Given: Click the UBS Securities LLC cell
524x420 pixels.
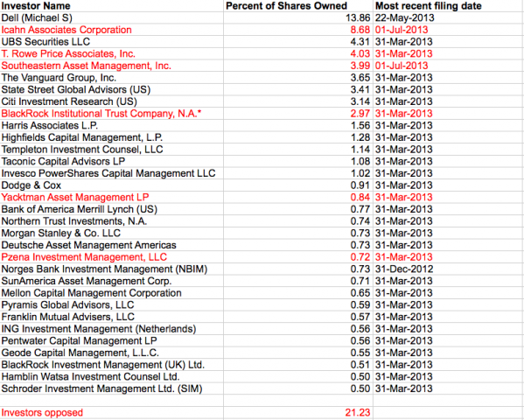Looking at the screenshot, I should click(x=112, y=42).
